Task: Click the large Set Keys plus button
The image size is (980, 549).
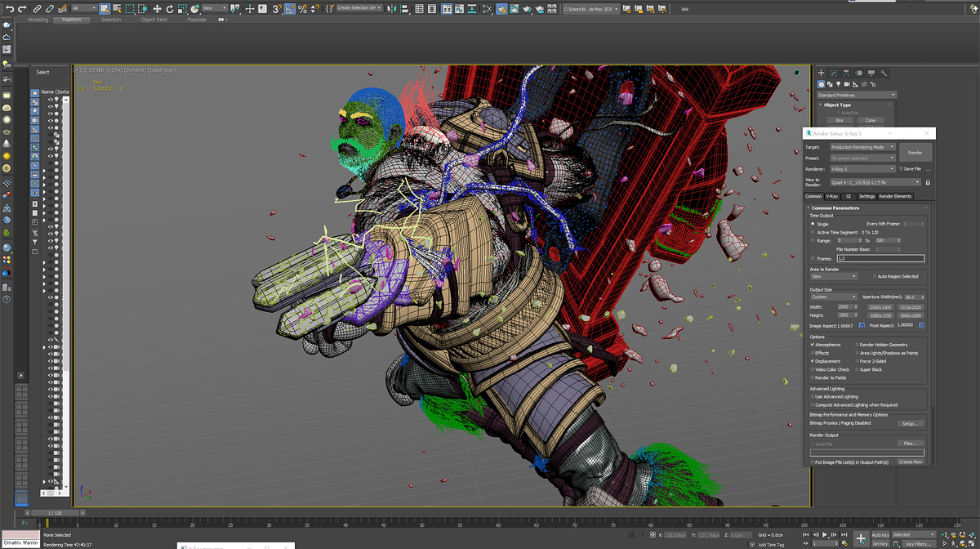Action: (x=860, y=538)
